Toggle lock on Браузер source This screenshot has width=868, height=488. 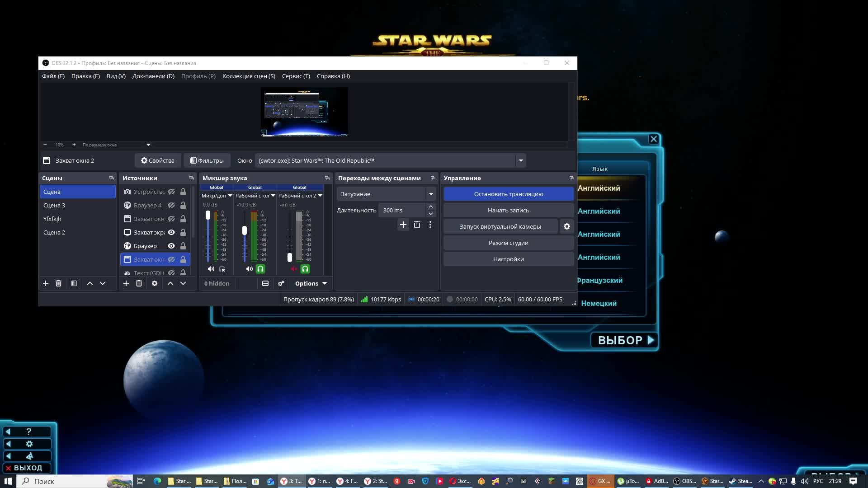pos(183,246)
